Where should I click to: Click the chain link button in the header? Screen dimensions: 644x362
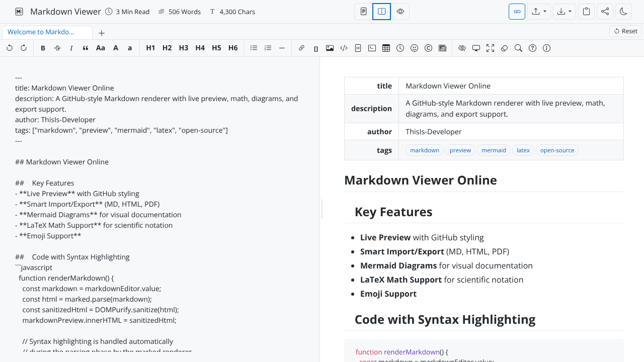[517, 12]
